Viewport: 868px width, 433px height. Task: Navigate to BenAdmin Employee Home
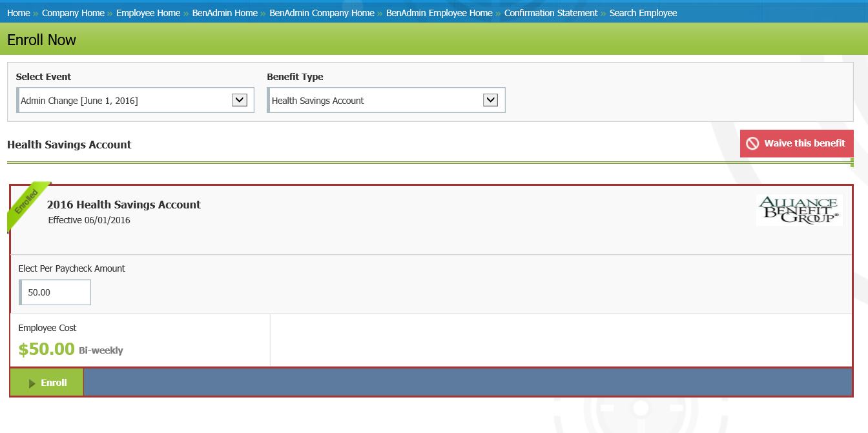[x=440, y=12]
